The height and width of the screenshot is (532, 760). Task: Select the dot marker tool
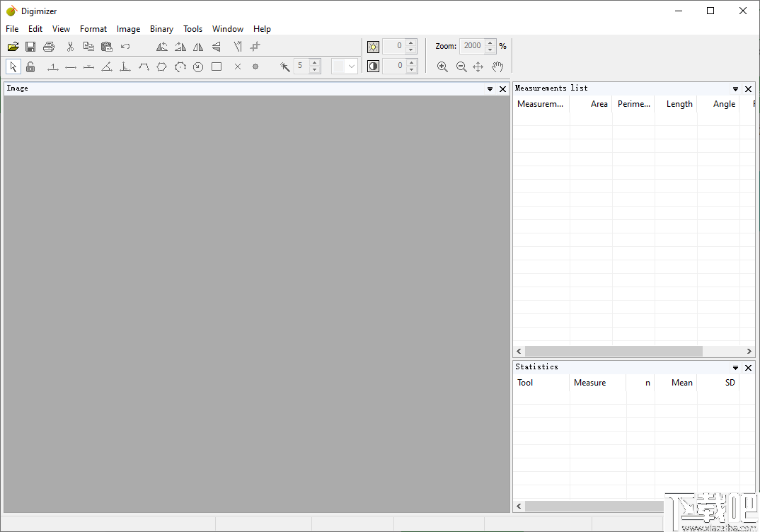tap(255, 67)
